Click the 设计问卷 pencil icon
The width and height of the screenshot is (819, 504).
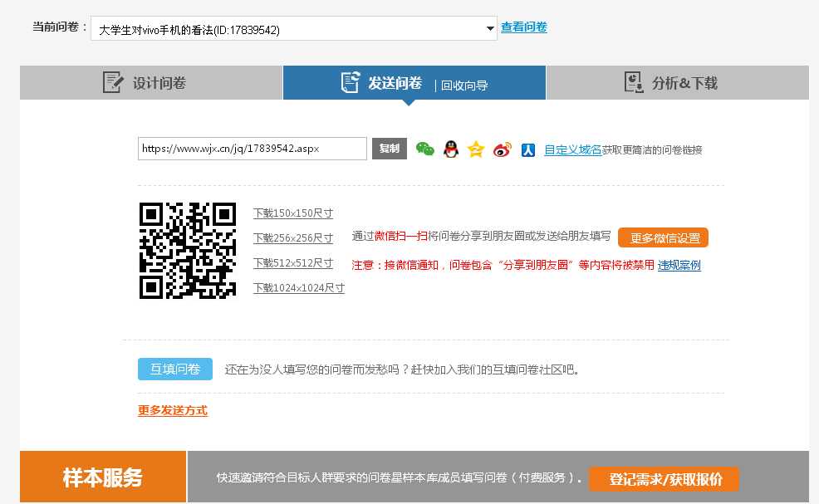(113, 82)
